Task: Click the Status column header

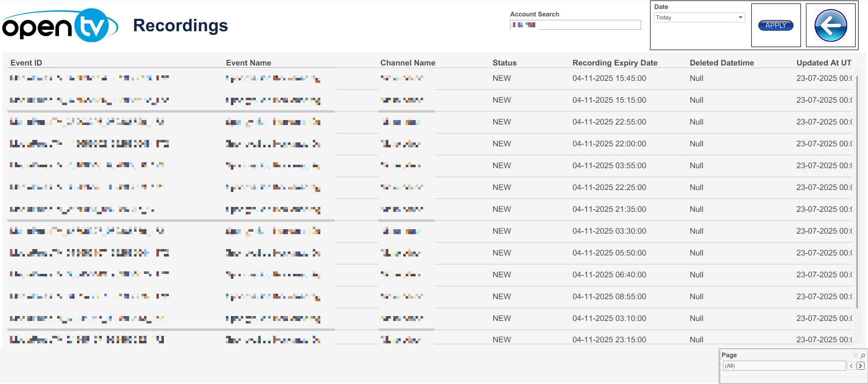Action: point(505,63)
